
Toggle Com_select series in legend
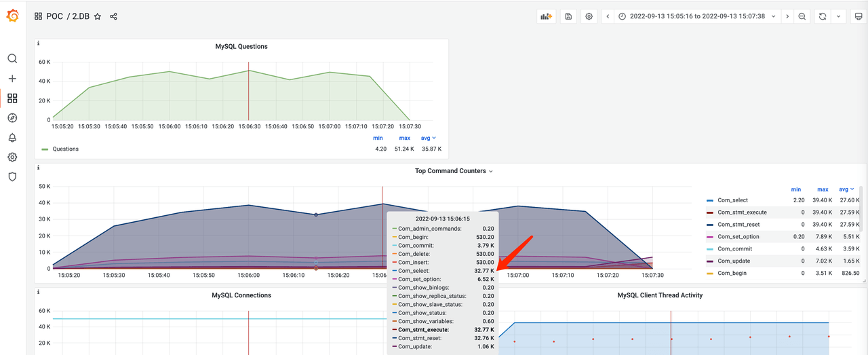pos(733,200)
